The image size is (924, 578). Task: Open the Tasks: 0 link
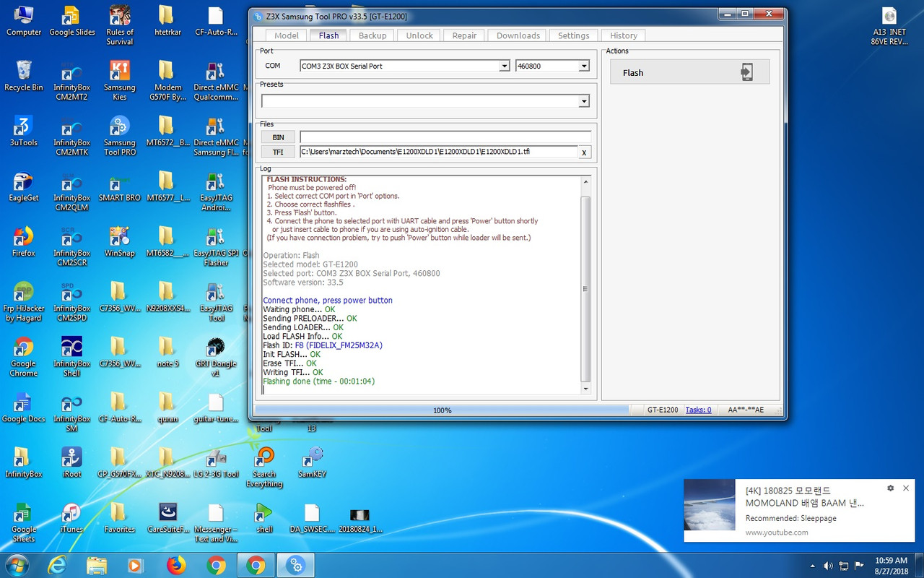click(698, 410)
